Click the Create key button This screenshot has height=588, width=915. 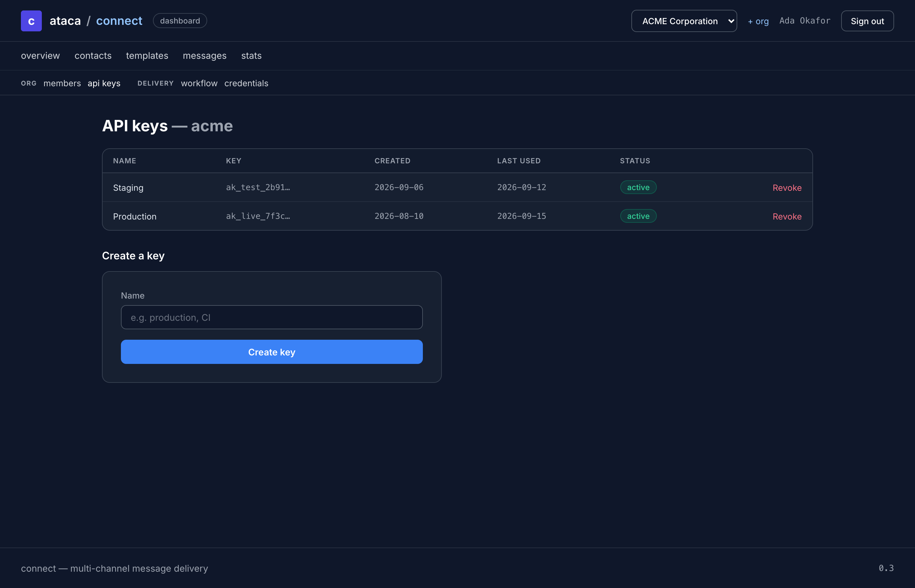pyautogui.click(x=272, y=352)
